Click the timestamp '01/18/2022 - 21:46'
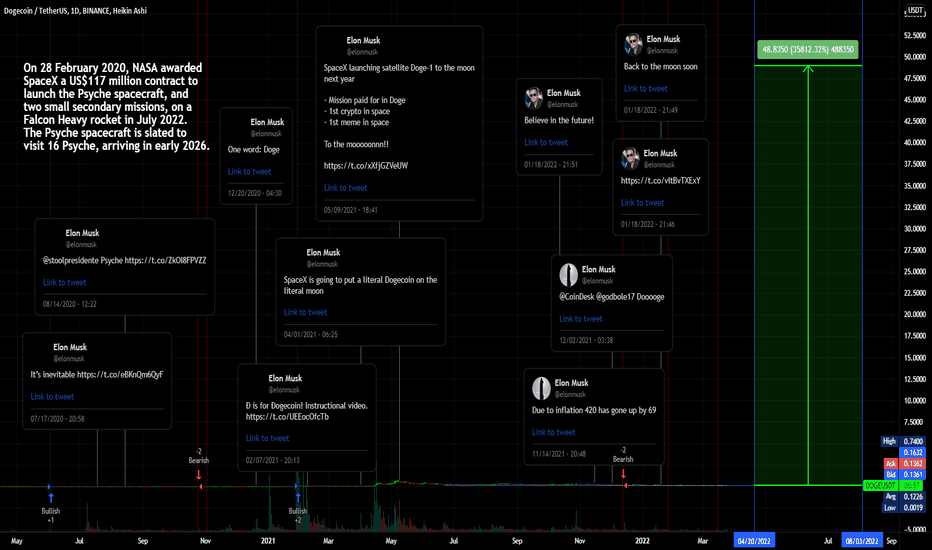 click(x=648, y=225)
